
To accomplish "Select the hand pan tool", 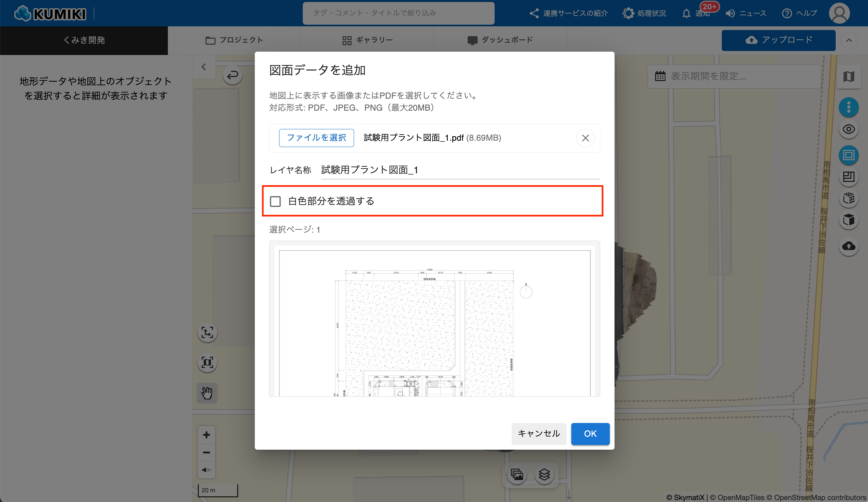I will 207,393.
